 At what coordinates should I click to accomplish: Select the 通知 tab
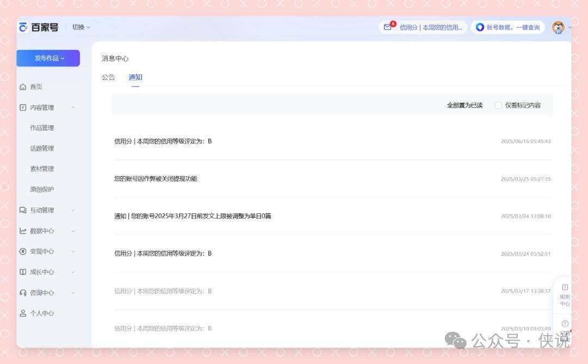point(135,77)
